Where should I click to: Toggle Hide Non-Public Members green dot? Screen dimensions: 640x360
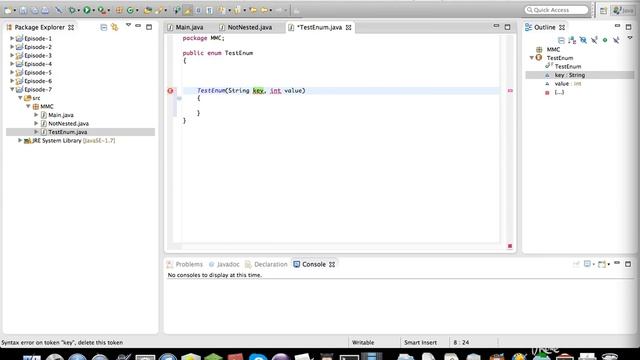point(605,40)
